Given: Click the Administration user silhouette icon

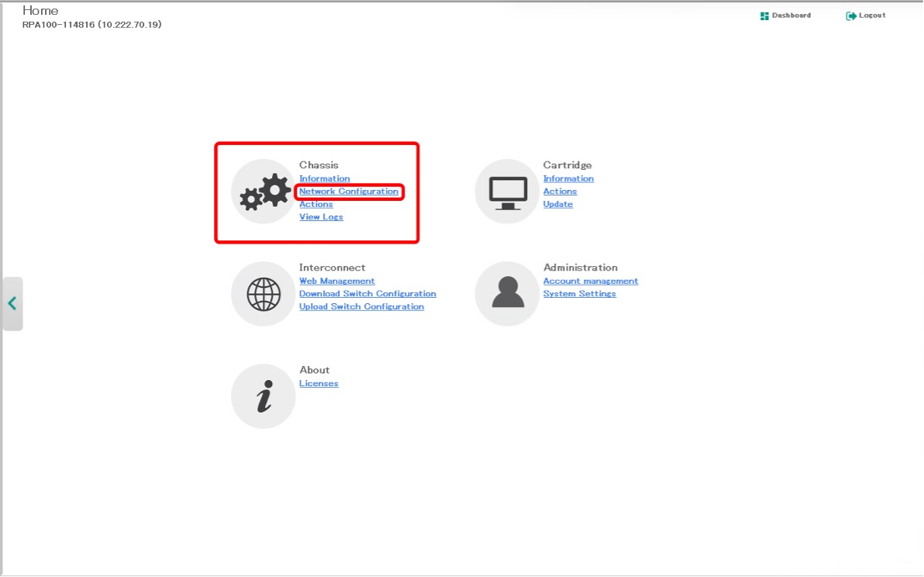Looking at the screenshot, I should pyautogui.click(x=507, y=294).
